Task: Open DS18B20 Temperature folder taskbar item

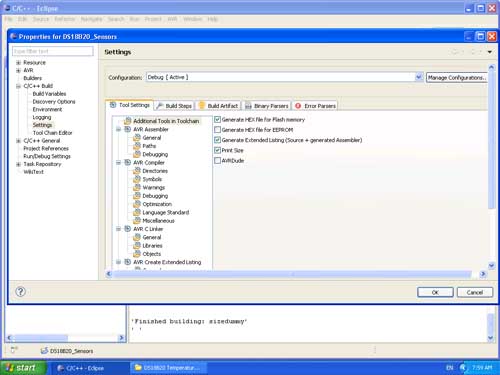Action: coord(168,368)
